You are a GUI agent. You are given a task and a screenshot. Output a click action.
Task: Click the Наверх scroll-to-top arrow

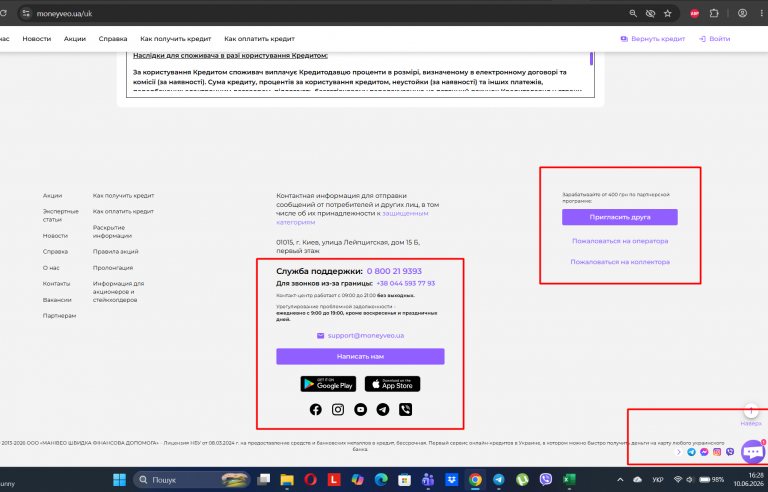pyautogui.click(x=751, y=411)
